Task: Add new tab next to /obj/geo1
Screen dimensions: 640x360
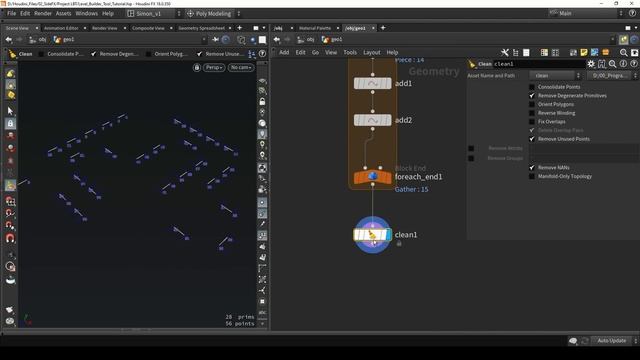Action: click(383, 28)
